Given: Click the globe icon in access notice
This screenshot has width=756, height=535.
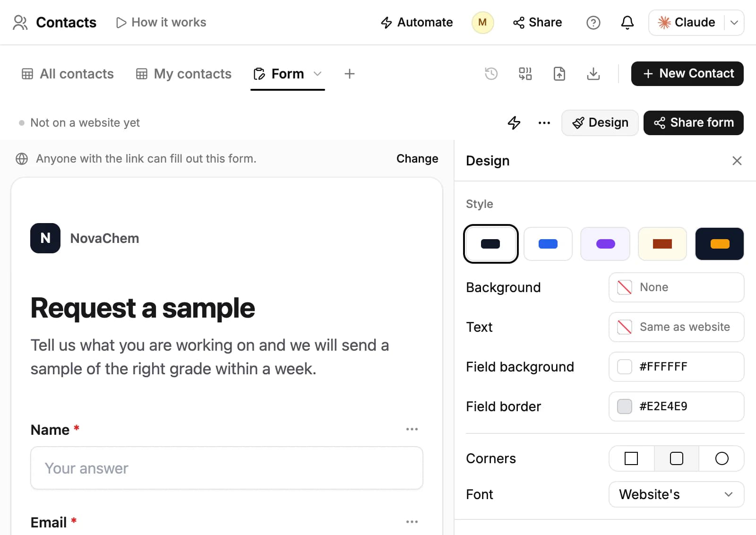Looking at the screenshot, I should click(x=22, y=159).
